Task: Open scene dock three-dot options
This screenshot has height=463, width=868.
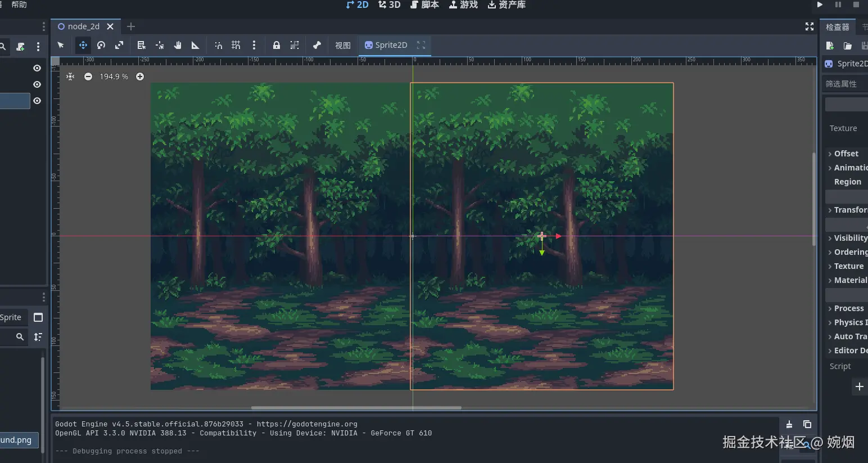Action: (44, 26)
